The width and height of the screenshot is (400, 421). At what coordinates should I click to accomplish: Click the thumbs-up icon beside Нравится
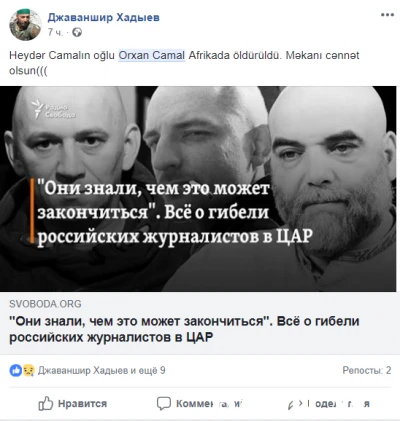point(46,404)
